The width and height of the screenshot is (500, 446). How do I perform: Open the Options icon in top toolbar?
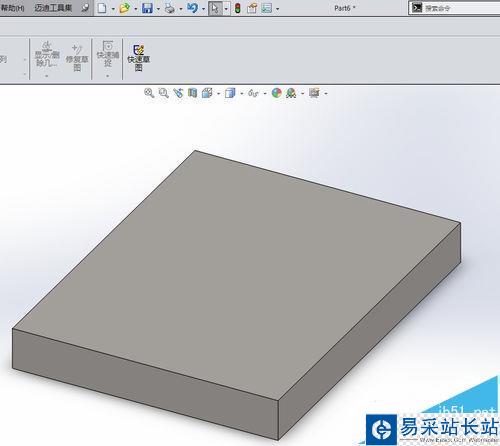coord(267,8)
